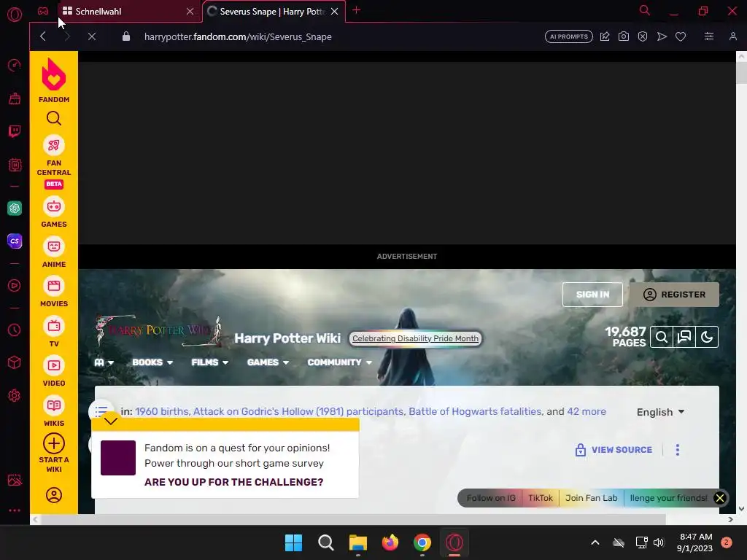This screenshot has height=560, width=747.
Task: Click View Source button
Action: (x=614, y=450)
